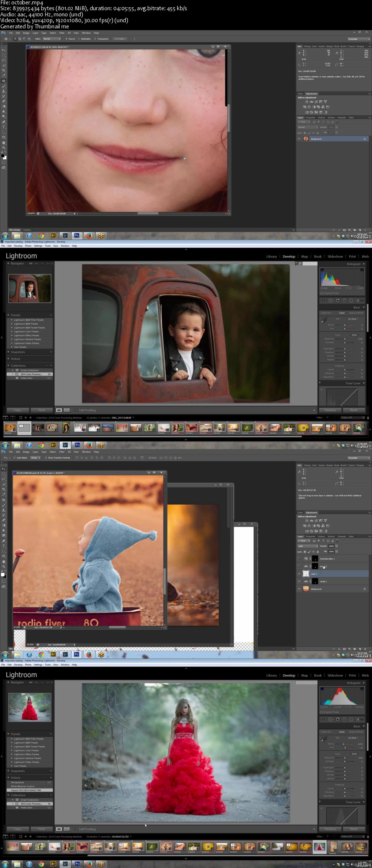Click Previous button in red-dress Lightroom frame
Image resolution: width=372 pixels, height=868 pixels.
(x=330, y=829)
